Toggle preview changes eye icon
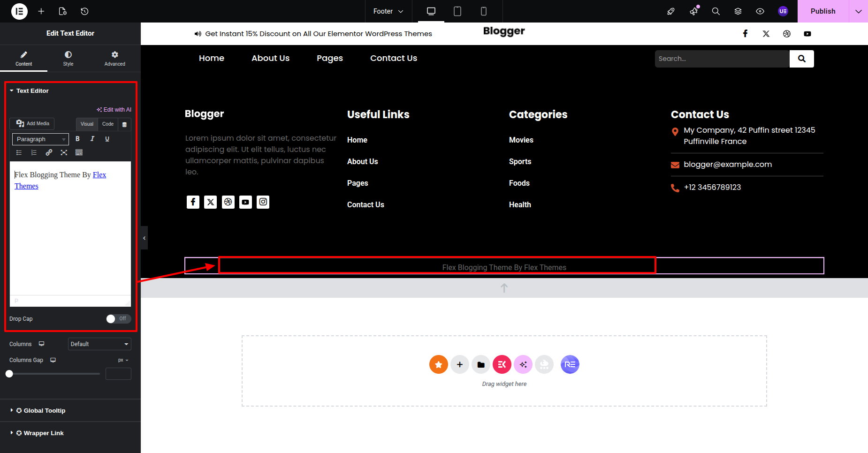Viewport: 868px width, 453px height. (x=760, y=11)
